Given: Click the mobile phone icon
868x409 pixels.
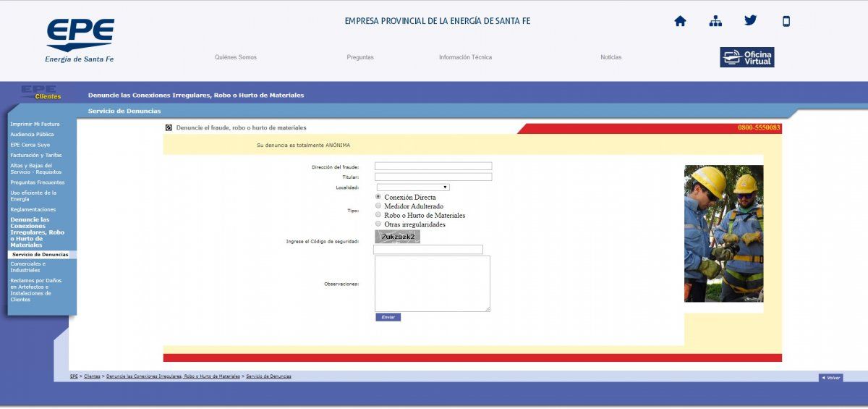Looking at the screenshot, I should pos(786,21).
